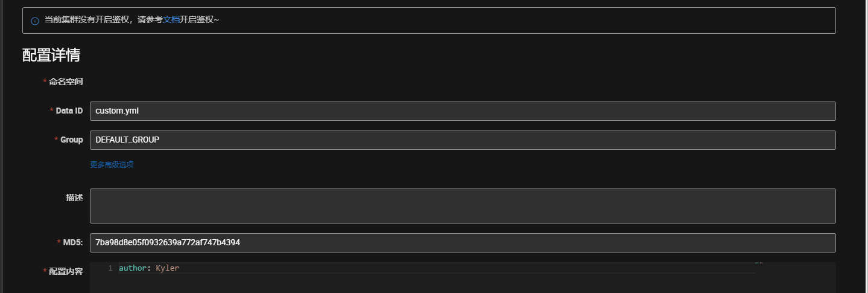The height and width of the screenshot is (293, 868).
Task: Expand 更多高级选项 advanced options
Action: point(112,164)
